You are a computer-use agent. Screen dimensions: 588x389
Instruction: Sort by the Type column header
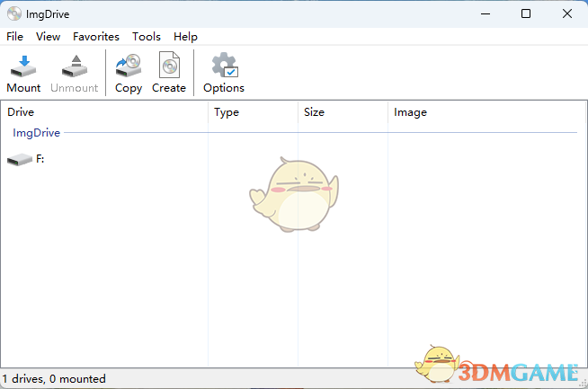point(254,112)
